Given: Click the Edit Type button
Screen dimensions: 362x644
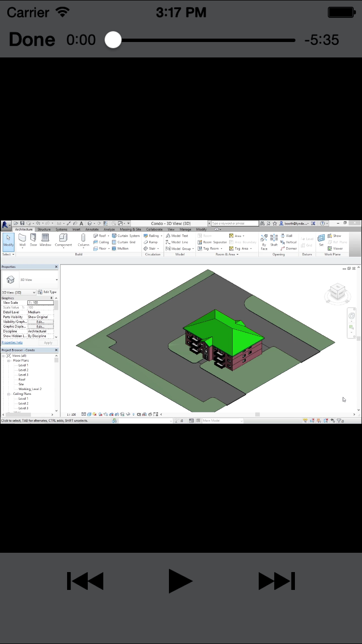Looking at the screenshot, I should pyautogui.click(x=47, y=292).
